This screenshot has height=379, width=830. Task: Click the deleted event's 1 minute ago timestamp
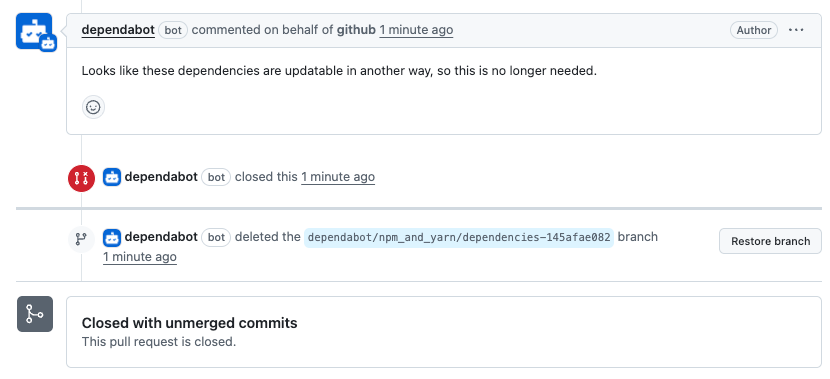[x=140, y=257]
